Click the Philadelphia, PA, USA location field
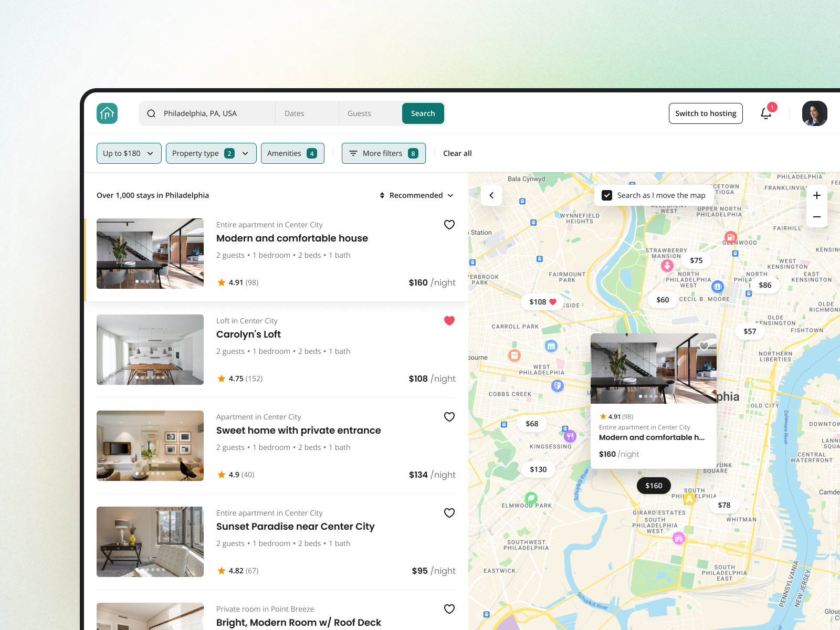 tap(207, 113)
